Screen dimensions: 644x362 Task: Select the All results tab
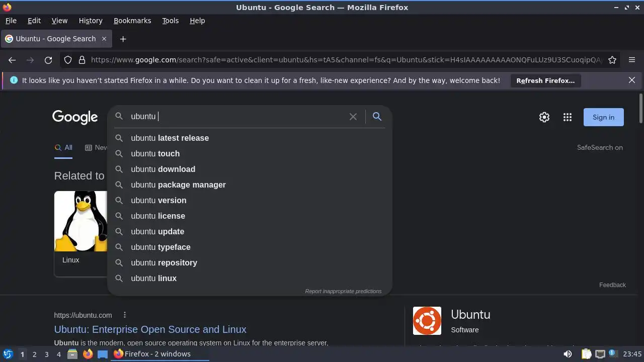coord(63,148)
